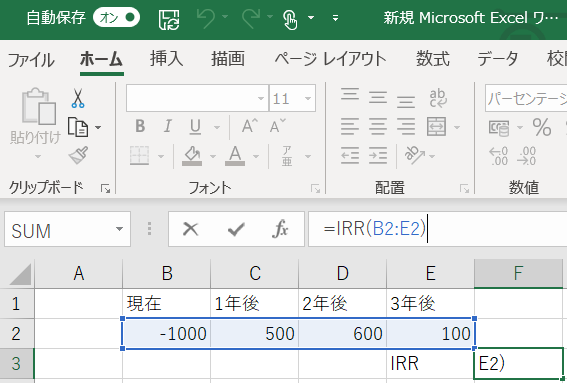Click the Fill Color bucket icon
The height and width of the screenshot is (383, 567).
pyautogui.click(x=192, y=156)
